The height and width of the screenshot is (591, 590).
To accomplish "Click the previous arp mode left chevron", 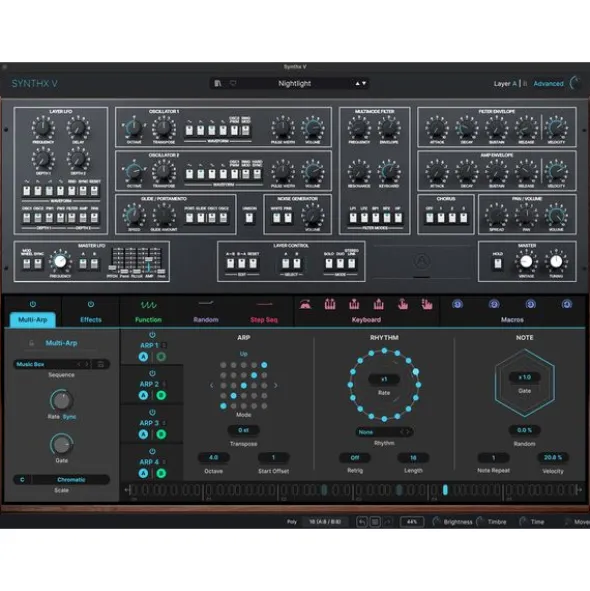I will [x=211, y=385].
